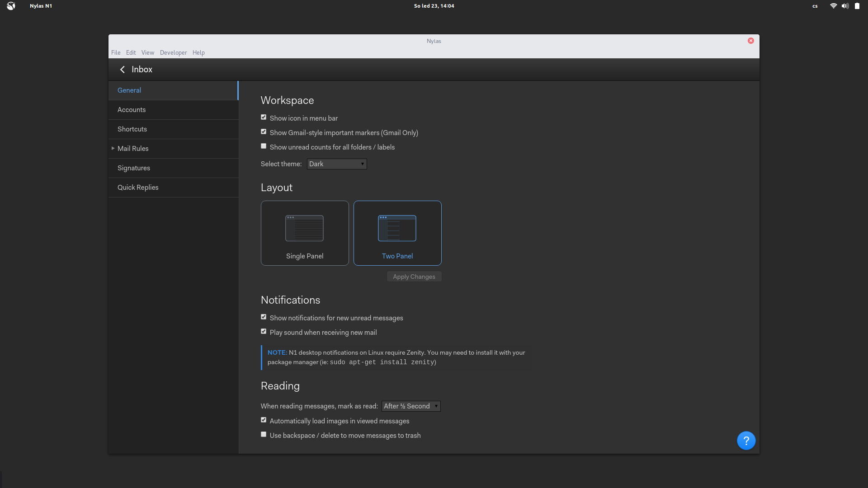Click the 'sudo apt-get install zenity' text

[x=382, y=362]
